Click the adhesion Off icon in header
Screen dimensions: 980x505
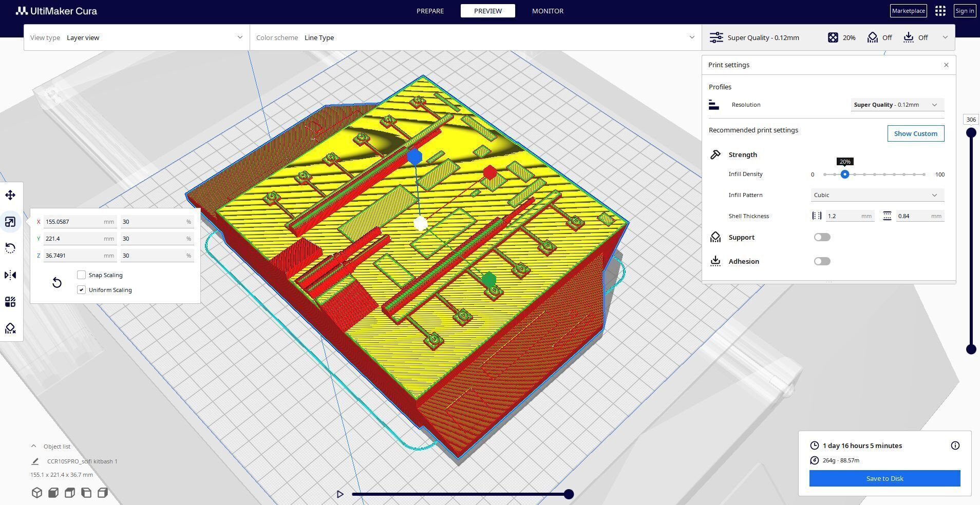[909, 37]
